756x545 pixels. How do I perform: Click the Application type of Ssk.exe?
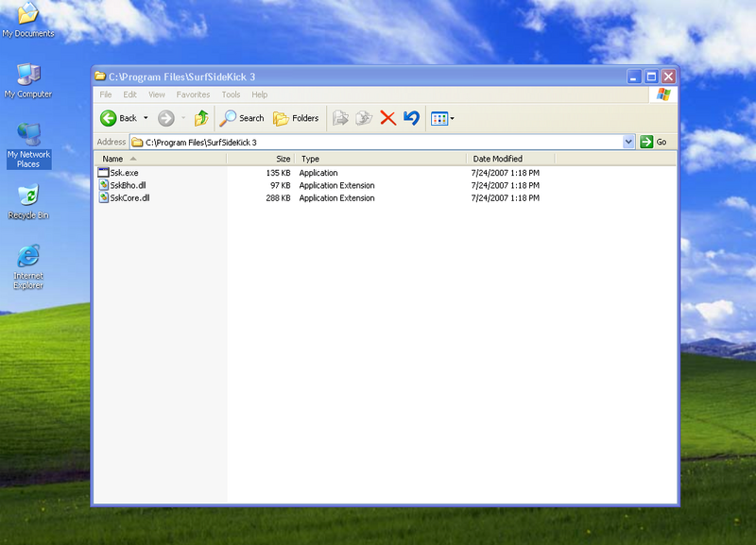coord(318,173)
